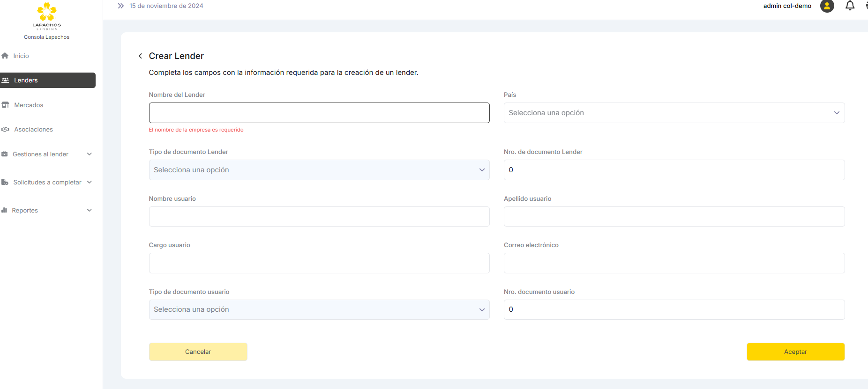The height and width of the screenshot is (389, 868).
Task: Open the País dropdown
Action: point(673,113)
